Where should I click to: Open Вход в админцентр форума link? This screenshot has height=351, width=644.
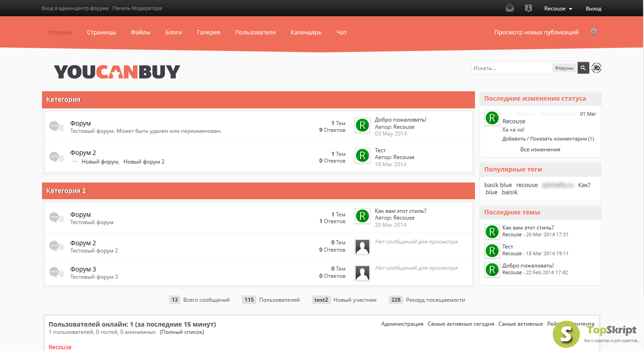coord(75,8)
